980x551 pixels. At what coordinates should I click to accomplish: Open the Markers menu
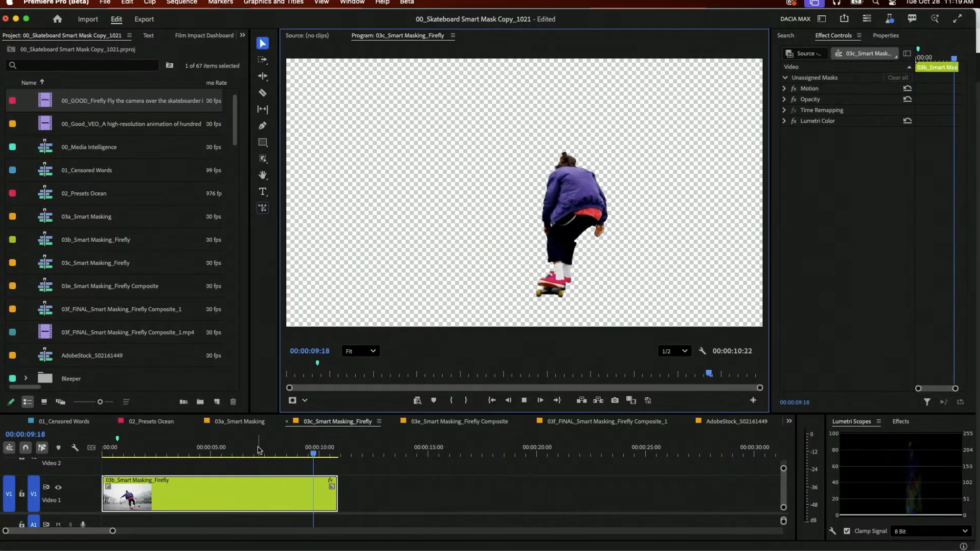click(220, 3)
